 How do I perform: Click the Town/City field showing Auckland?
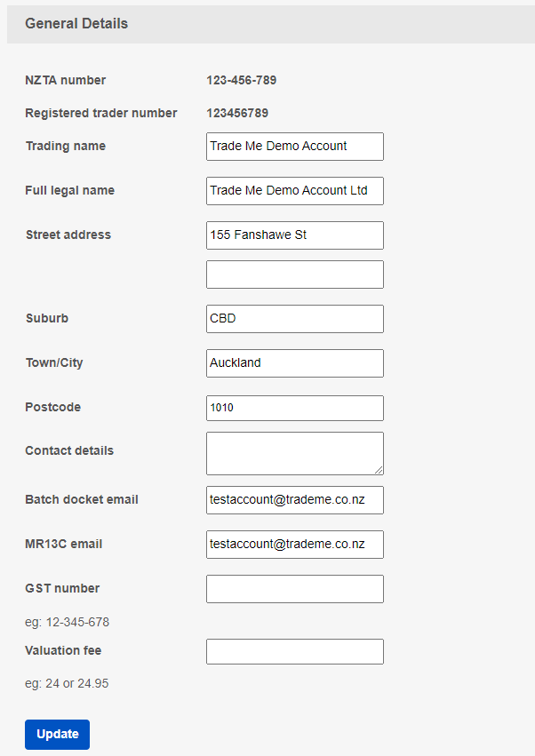(x=294, y=363)
